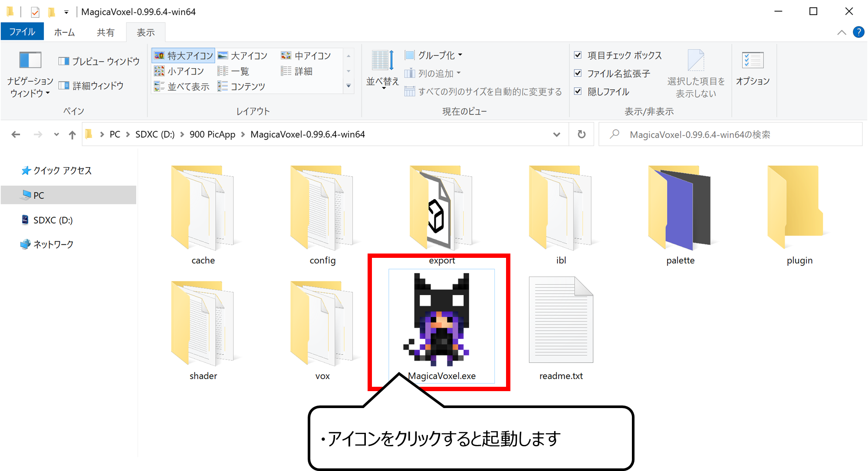The image size is (868, 471).
Task: Open the ibl folder
Action: pos(561,215)
